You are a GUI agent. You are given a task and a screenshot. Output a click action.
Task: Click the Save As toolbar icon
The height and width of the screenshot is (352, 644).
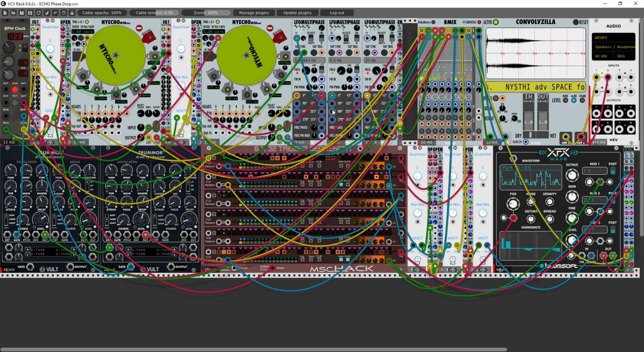30,13
